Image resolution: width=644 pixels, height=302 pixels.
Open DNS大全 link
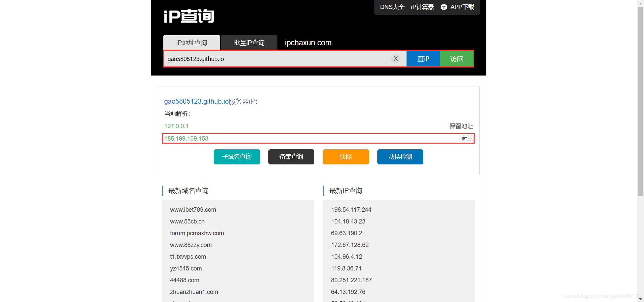[x=392, y=7]
